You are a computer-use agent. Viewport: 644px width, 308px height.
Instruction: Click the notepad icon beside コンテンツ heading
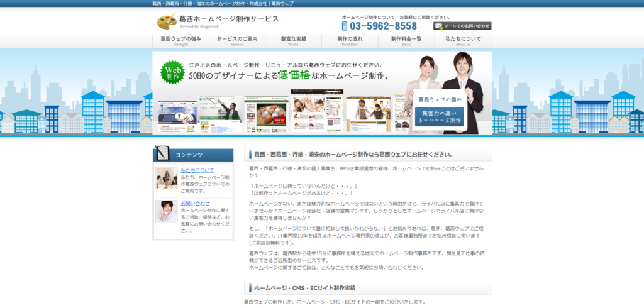coord(163,153)
